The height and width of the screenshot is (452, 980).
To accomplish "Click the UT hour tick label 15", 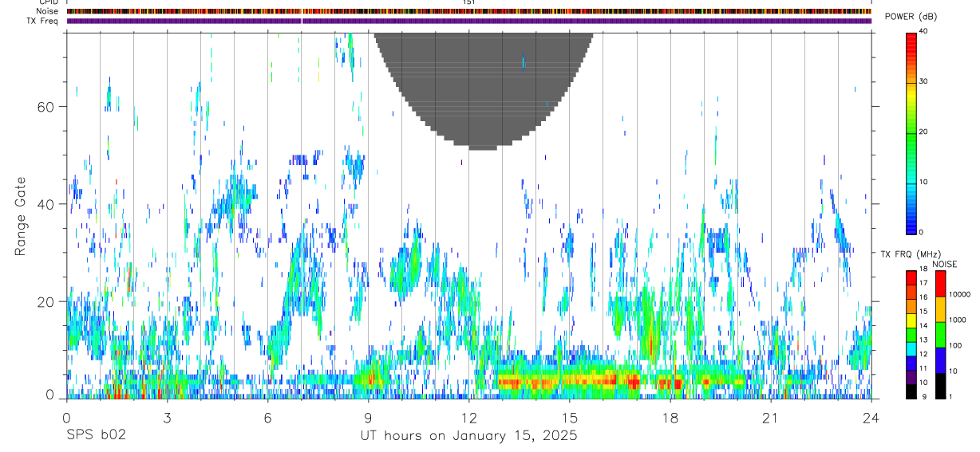I will [569, 419].
